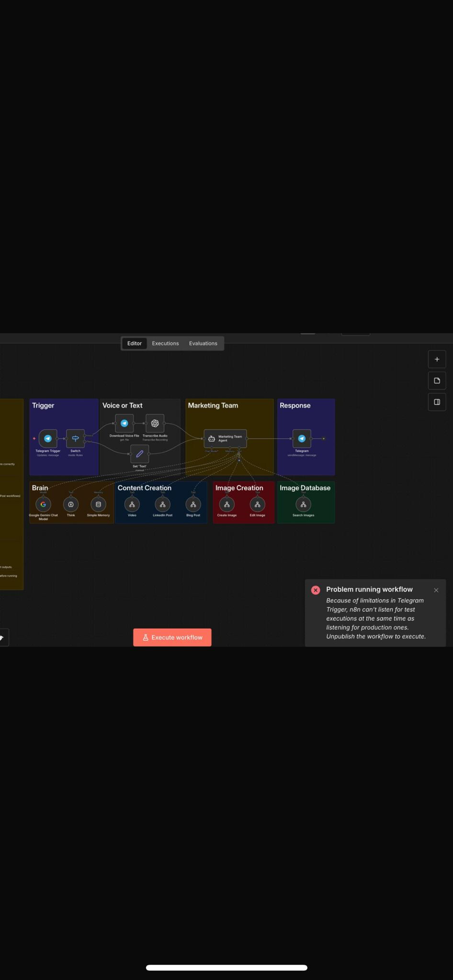The image size is (453, 980).
Task: Select the Transcribe Audio OpenAI node
Action: coord(155,423)
